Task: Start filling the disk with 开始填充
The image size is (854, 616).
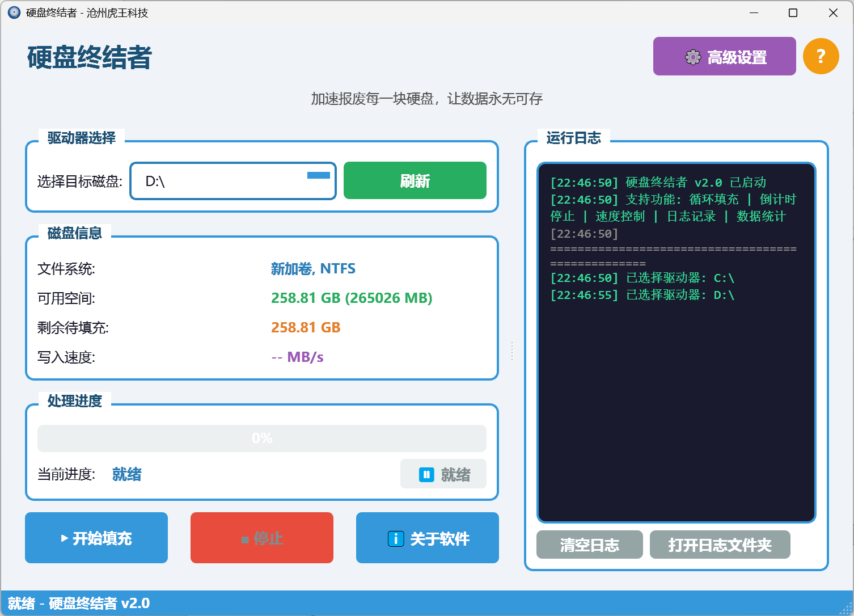Action: tap(96, 538)
